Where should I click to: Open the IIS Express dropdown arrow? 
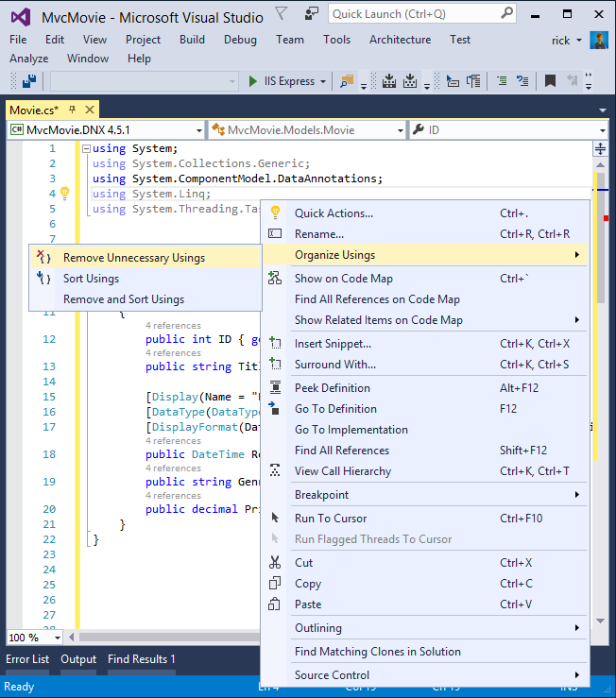[323, 81]
